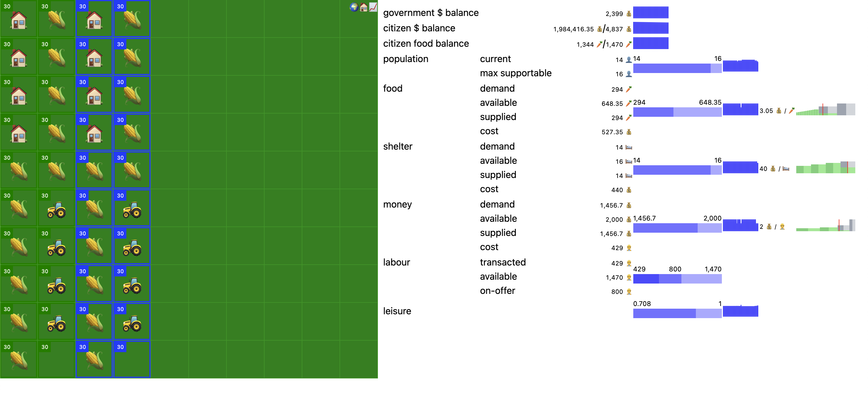Click the labour availability bar
Image resolution: width=868 pixels, height=395 pixels.
coord(677,279)
